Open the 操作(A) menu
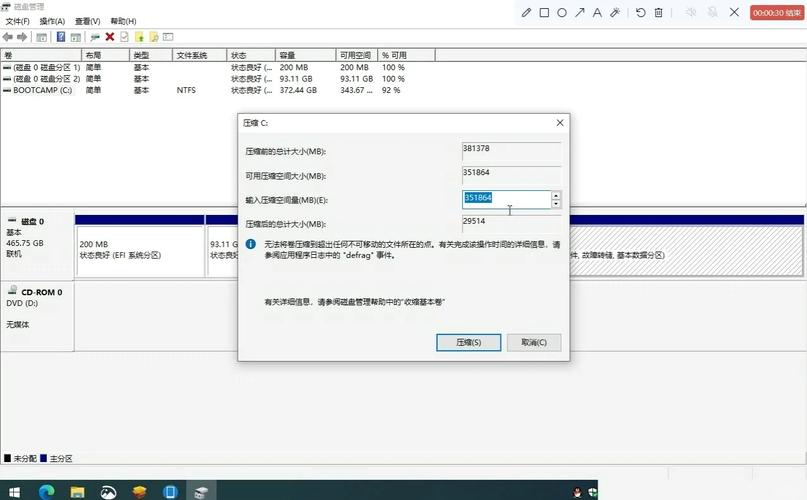This screenshot has width=807, height=500. pos(52,21)
